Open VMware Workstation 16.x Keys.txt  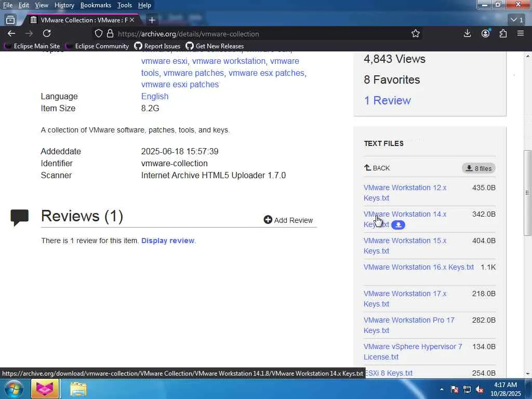tap(418, 267)
